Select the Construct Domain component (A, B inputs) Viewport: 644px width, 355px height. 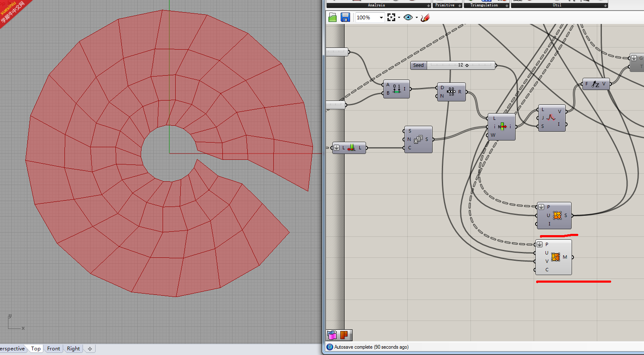(396, 89)
